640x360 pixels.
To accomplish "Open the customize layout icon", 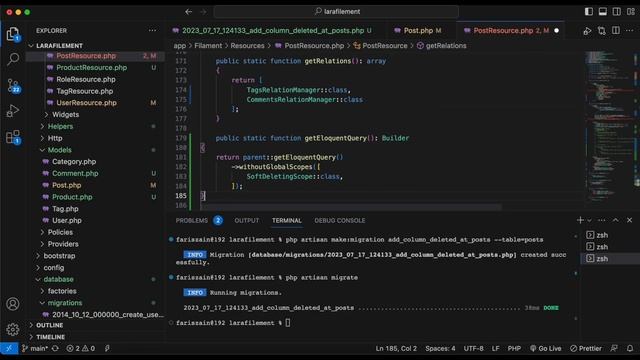I will 631,11.
